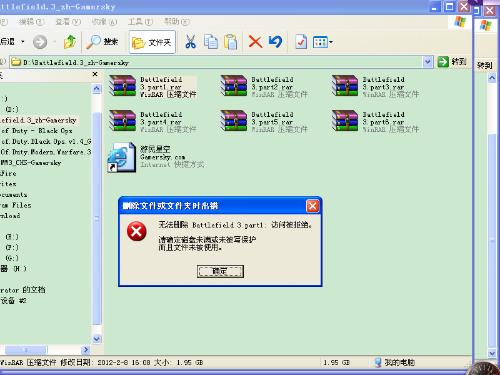The image size is (500, 375).
Task: Open the Edit (编辑) menu
Action: [x=31, y=22]
